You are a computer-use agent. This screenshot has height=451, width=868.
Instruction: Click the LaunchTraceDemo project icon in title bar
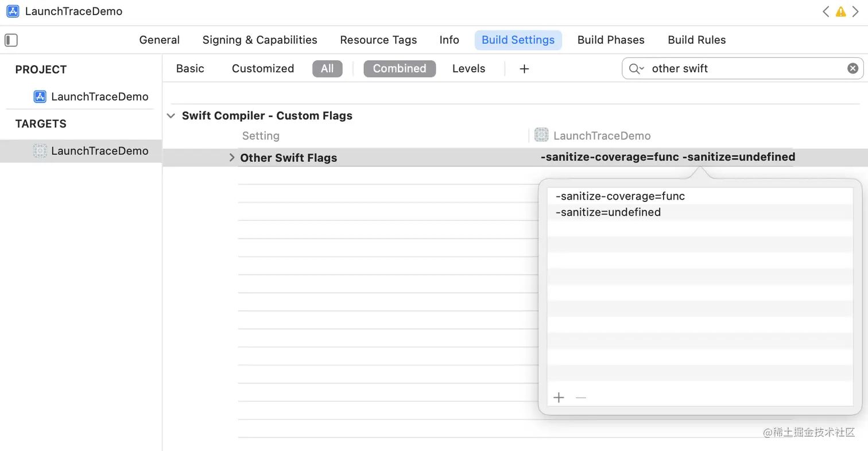[x=13, y=11]
